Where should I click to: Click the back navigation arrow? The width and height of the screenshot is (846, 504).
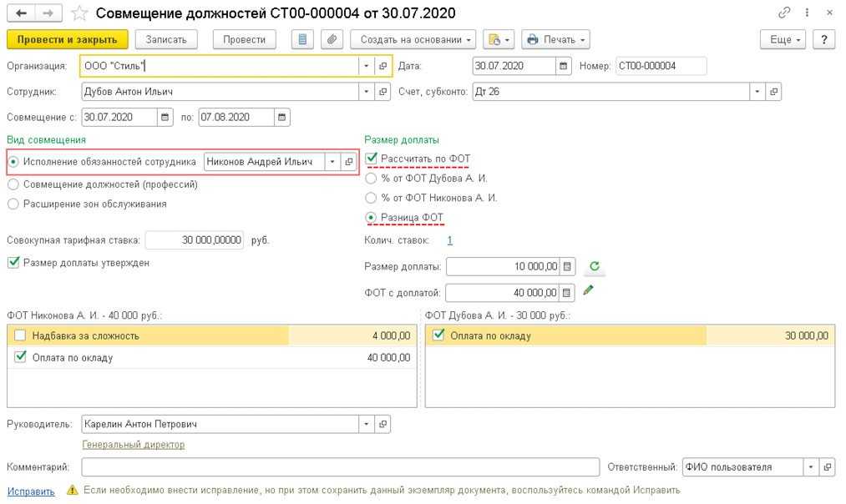pos(21,13)
